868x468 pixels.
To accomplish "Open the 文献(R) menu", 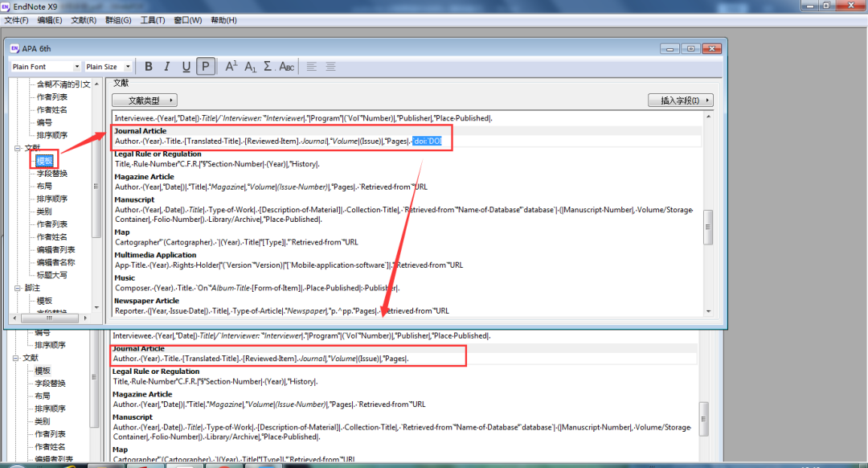I will 84,20.
